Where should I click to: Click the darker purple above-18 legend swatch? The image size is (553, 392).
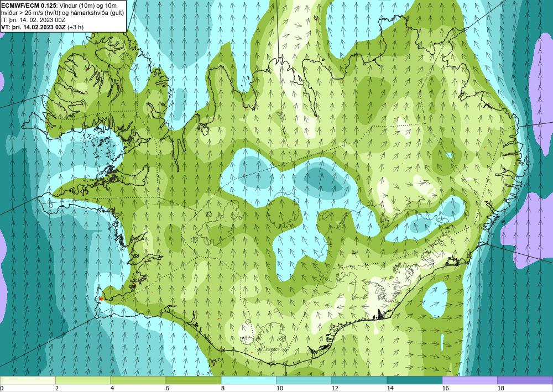click(525, 380)
